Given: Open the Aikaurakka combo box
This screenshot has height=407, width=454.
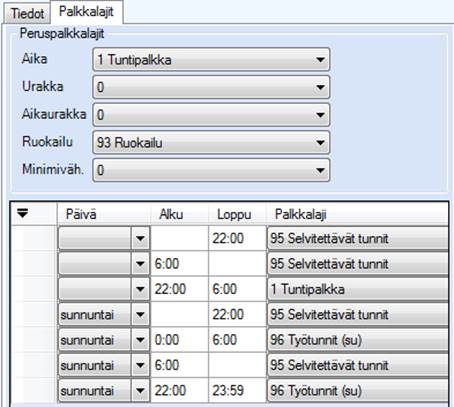Looking at the screenshot, I should 211,115.
